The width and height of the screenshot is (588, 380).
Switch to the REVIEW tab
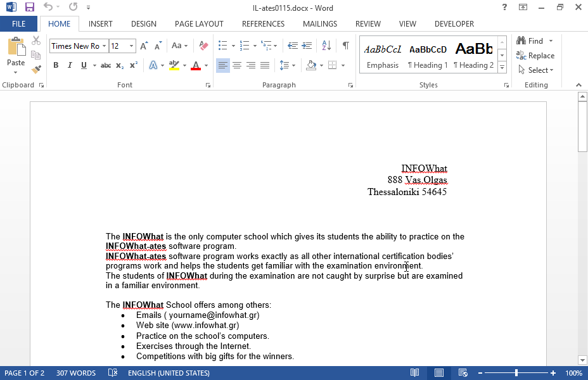click(368, 24)
